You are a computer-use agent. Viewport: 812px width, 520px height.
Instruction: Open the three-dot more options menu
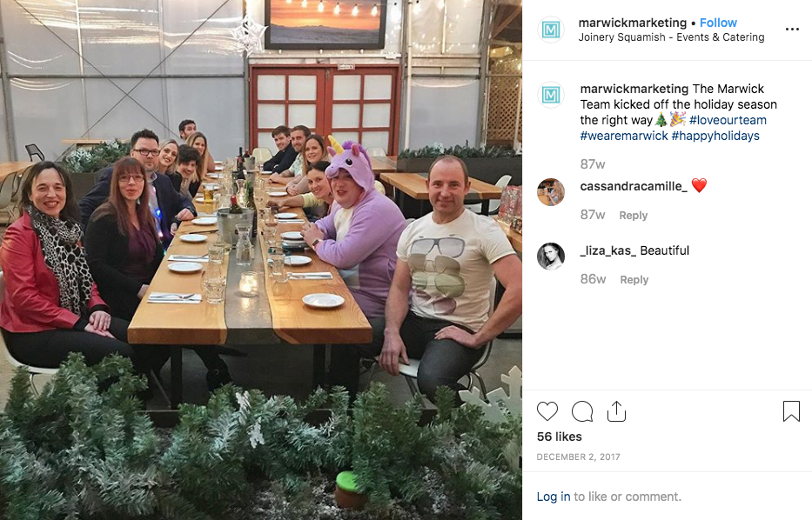pyautogui.click(x=792, y=29)
